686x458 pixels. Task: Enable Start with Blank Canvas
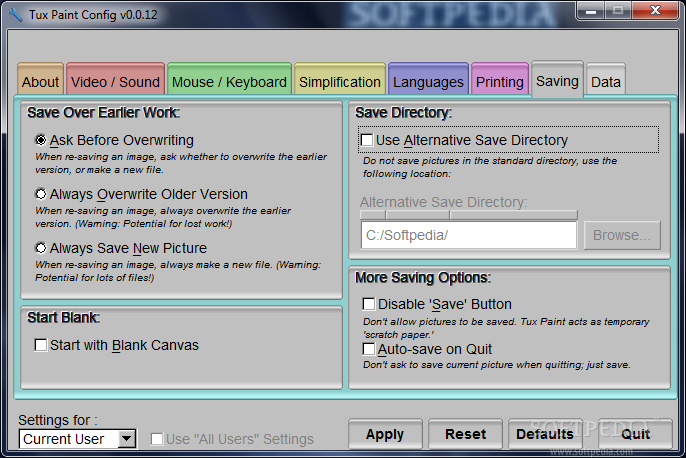coord(117,345)
